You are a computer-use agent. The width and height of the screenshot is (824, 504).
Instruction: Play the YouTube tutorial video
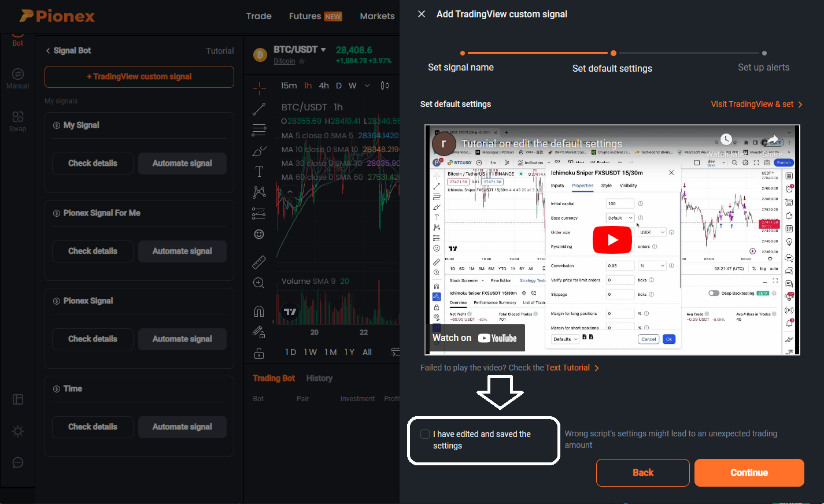point(612,240)
